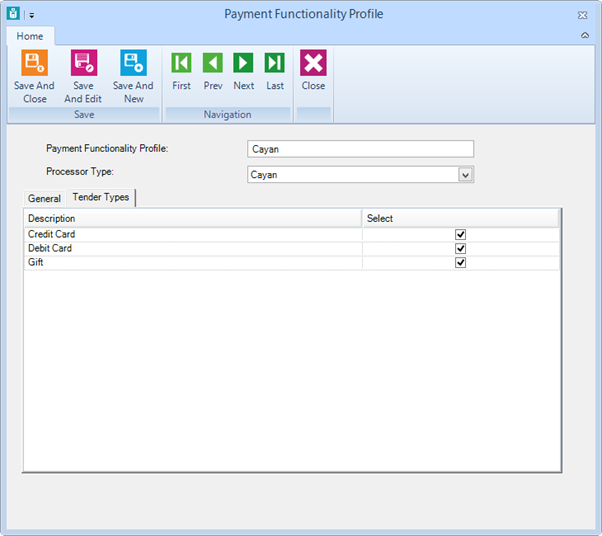Click the Save group label
The image size is (602, 536).
pyautogui.click(x=84, y=114)
